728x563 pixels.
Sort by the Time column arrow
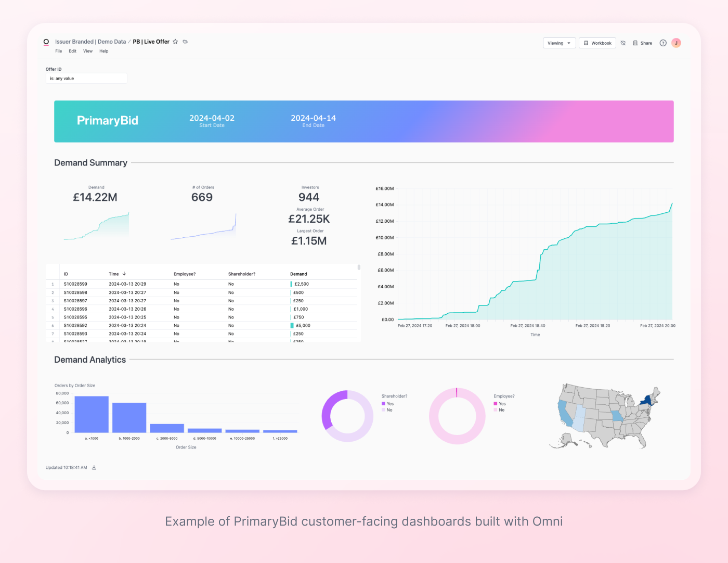pyautogui.click(x=124, y=274)
